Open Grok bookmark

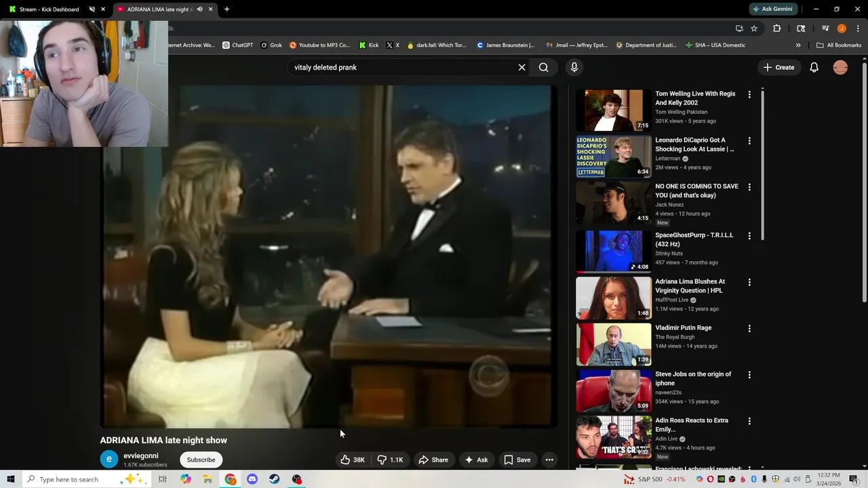(271, 45)
